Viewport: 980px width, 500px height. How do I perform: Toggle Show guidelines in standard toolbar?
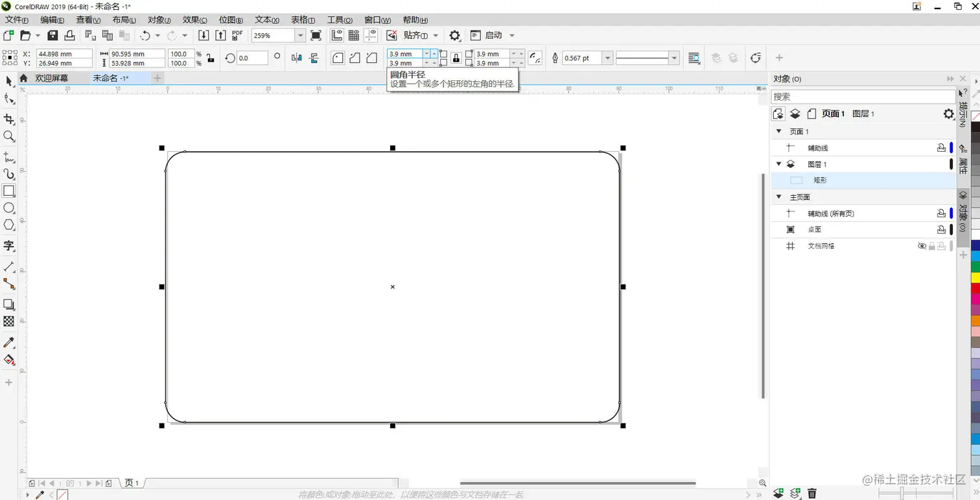pos(371,36)
